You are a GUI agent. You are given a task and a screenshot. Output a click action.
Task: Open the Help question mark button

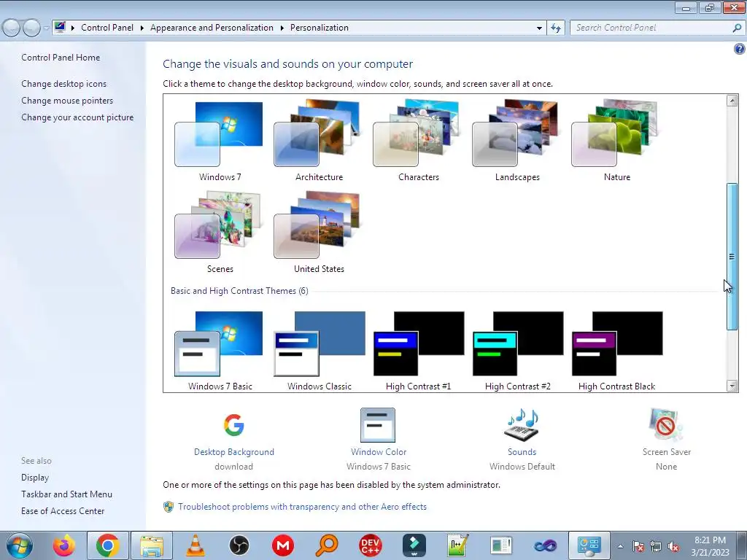click(x=740, y=49)
